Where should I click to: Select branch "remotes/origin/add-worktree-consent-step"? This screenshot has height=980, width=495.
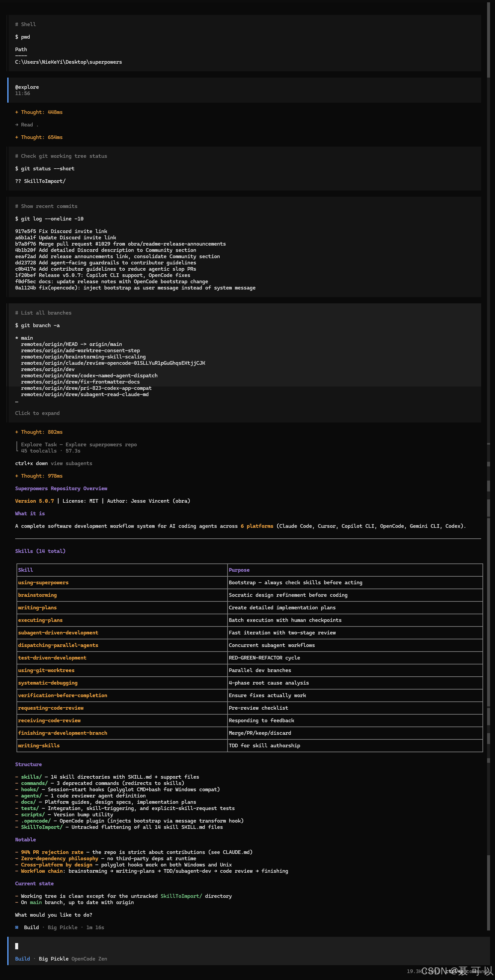coord(80,351)
